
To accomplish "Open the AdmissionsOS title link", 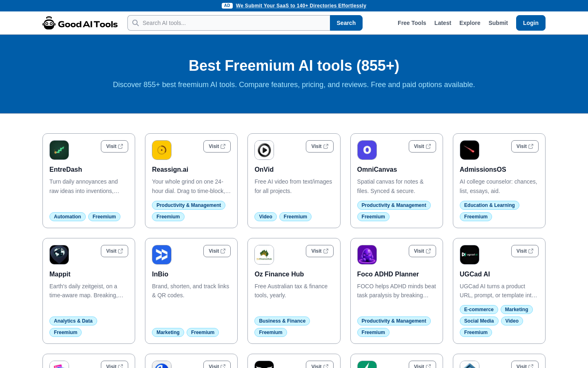I will [483, 170].
